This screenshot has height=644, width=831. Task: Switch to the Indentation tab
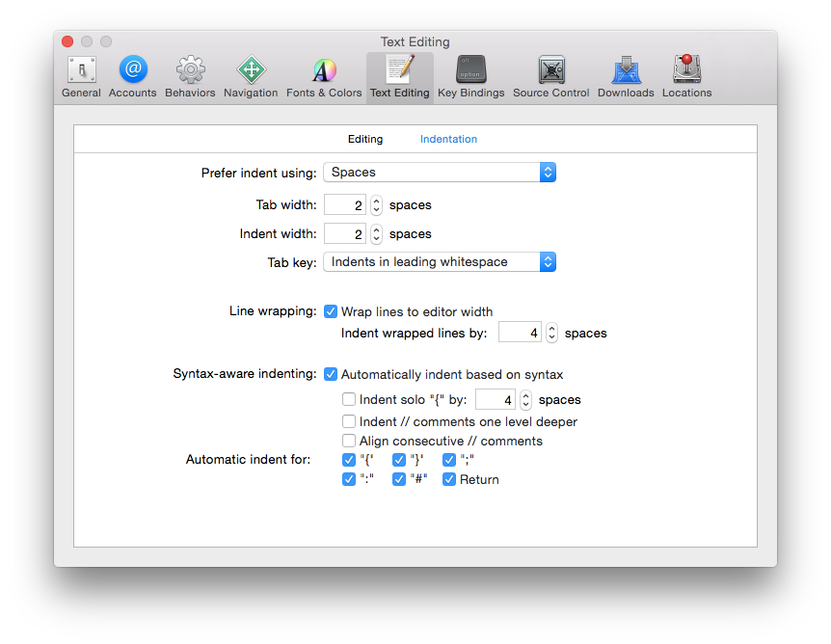tap(448, 139)
